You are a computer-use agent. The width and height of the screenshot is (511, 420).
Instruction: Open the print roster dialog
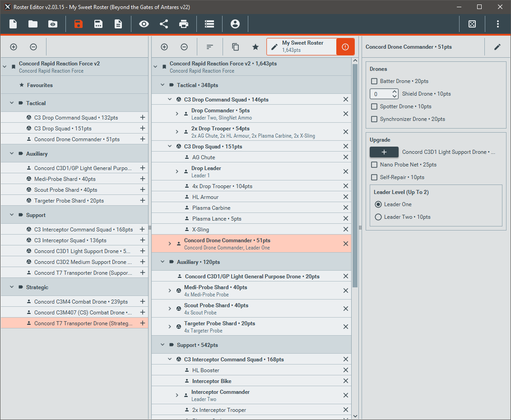184,24
